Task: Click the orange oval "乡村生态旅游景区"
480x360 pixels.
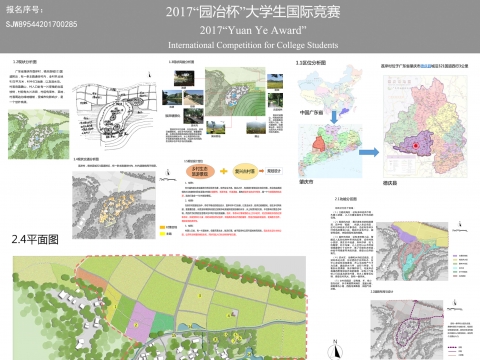Action: (x=200, y=171)
